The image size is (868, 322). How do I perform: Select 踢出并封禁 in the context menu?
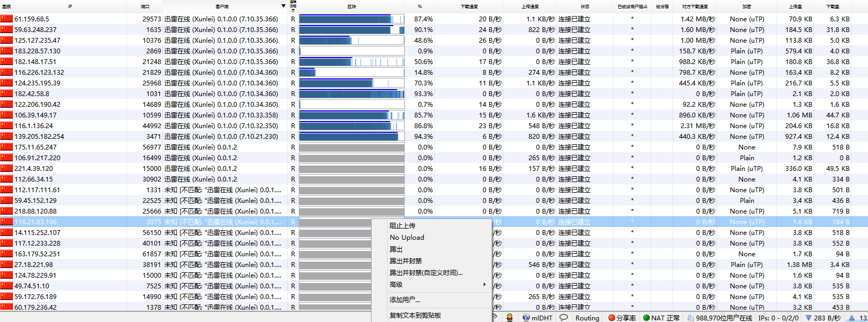point(406,261)
